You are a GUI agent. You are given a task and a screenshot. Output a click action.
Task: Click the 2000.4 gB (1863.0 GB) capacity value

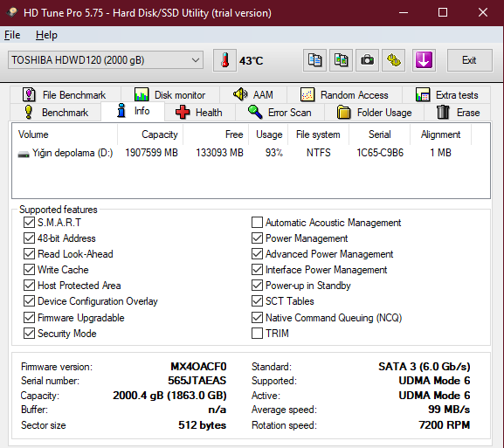tap(169, 396)
